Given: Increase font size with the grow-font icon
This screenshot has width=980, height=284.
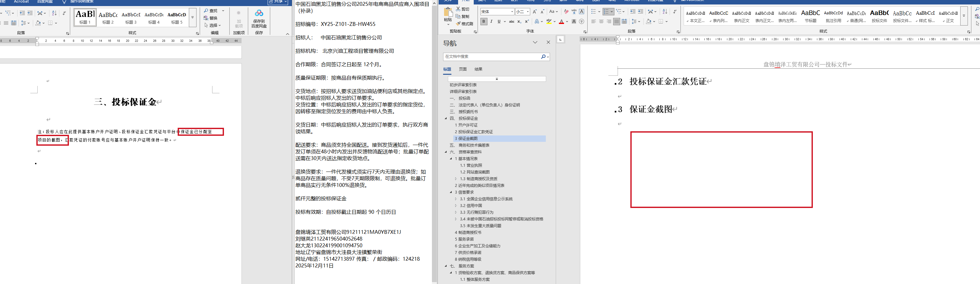Looking at the screenshot, I should (x=535, y=12).
